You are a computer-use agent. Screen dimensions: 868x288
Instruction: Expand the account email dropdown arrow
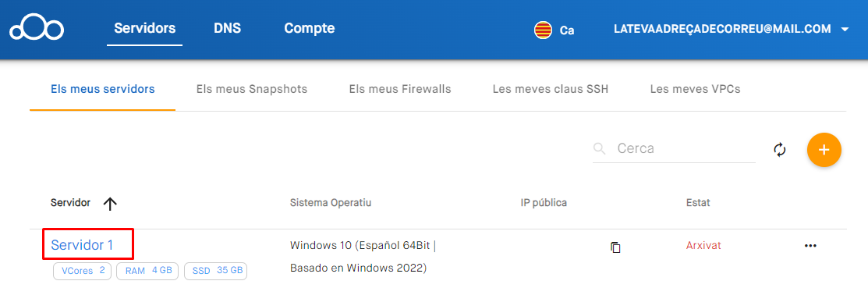[x=844, y=30]
